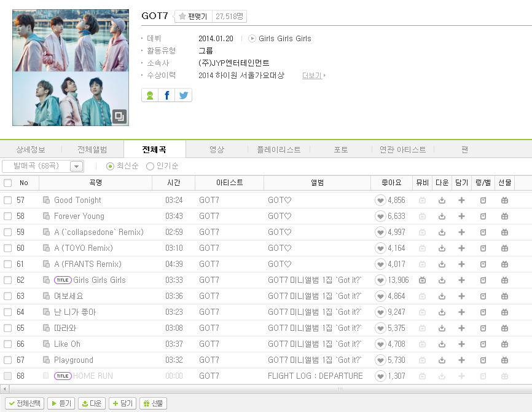
Task: Add Like Oh to playlist
Action: [x=461, y=344]
